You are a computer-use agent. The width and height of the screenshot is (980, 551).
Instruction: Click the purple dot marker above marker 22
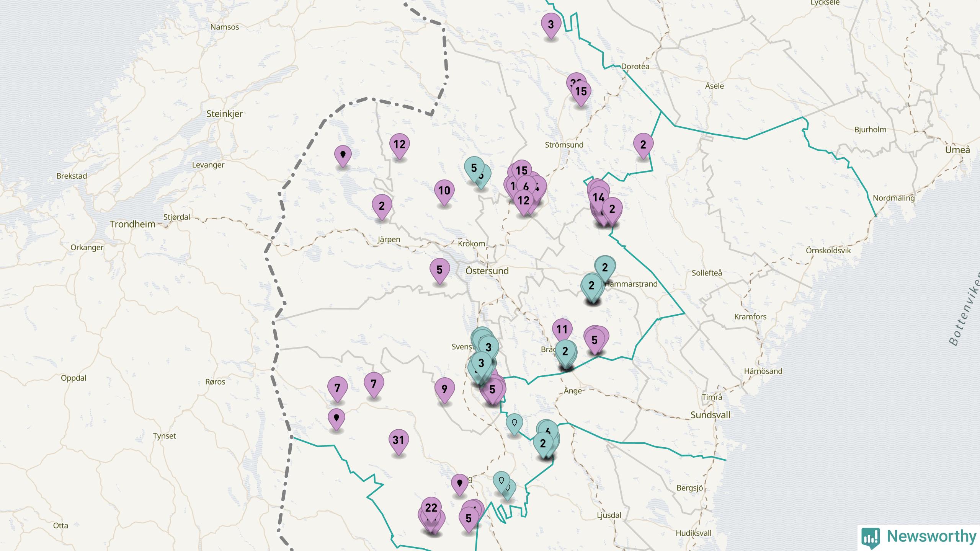460,484
